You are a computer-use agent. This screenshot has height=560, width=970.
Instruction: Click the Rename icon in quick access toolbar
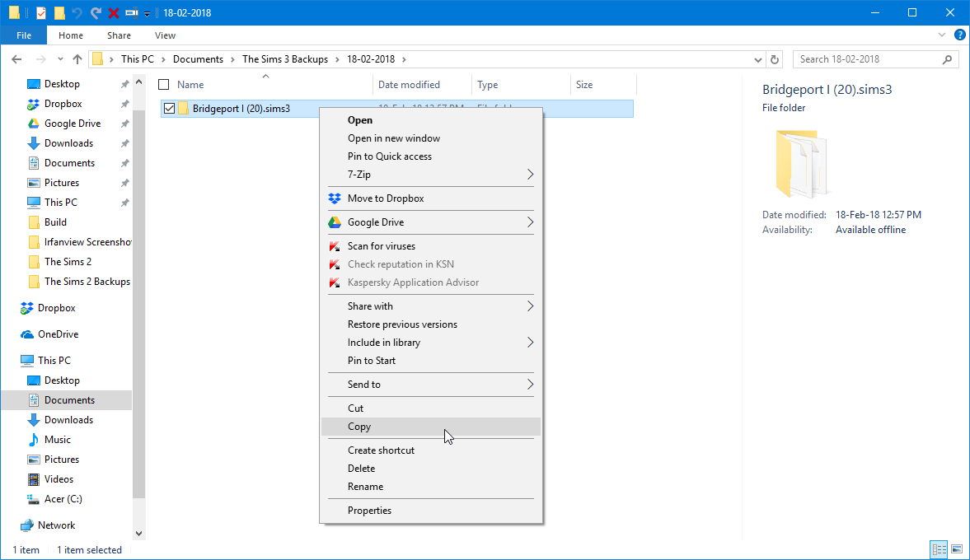[x=131, y=13]
